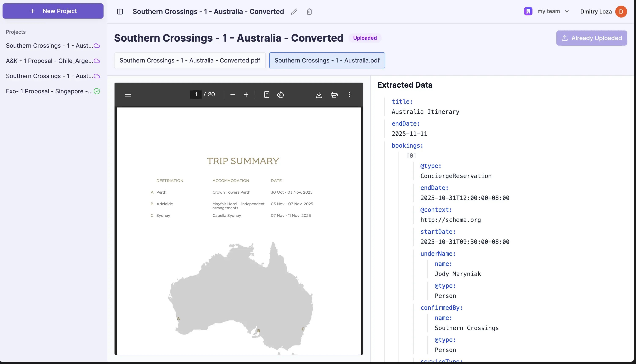Click the pencil edit title icon
The image size is (636, 364).
pos(294,11)
